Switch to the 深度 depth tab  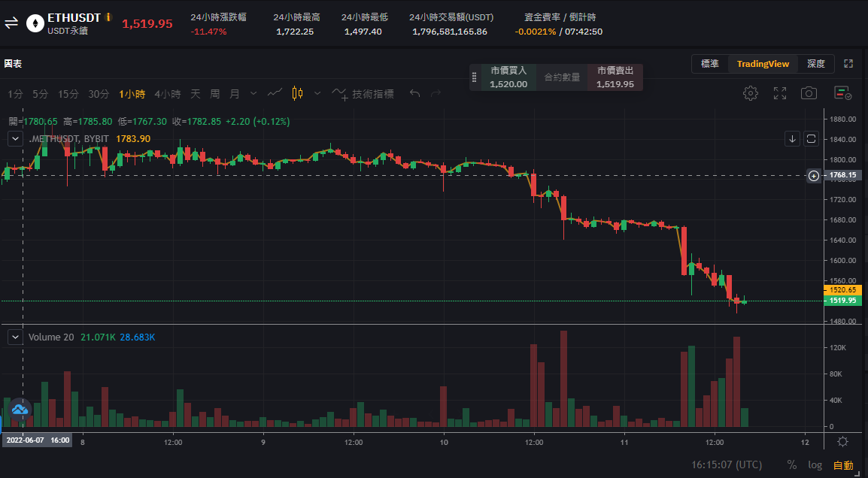coord(816,64)
